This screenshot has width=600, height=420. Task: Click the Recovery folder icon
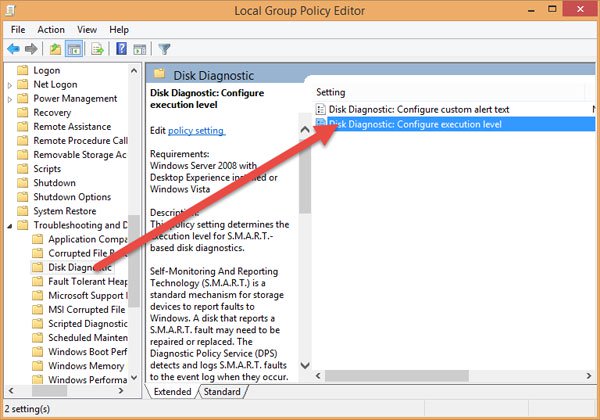click(x=23, y=112)
